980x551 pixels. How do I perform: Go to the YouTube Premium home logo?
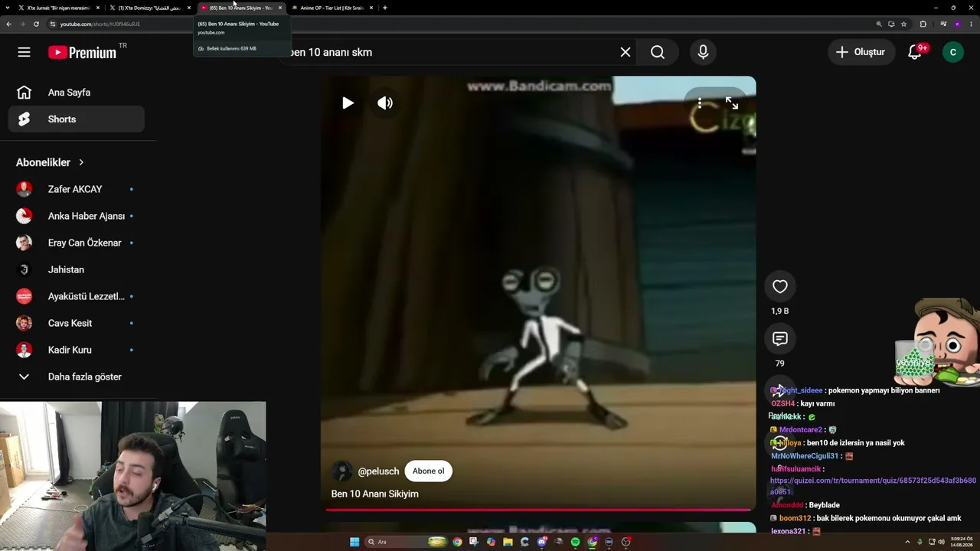[82, 52]
